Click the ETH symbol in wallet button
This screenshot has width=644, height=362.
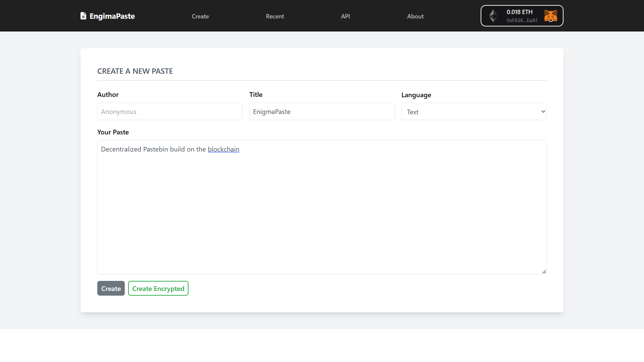(493, 15)
